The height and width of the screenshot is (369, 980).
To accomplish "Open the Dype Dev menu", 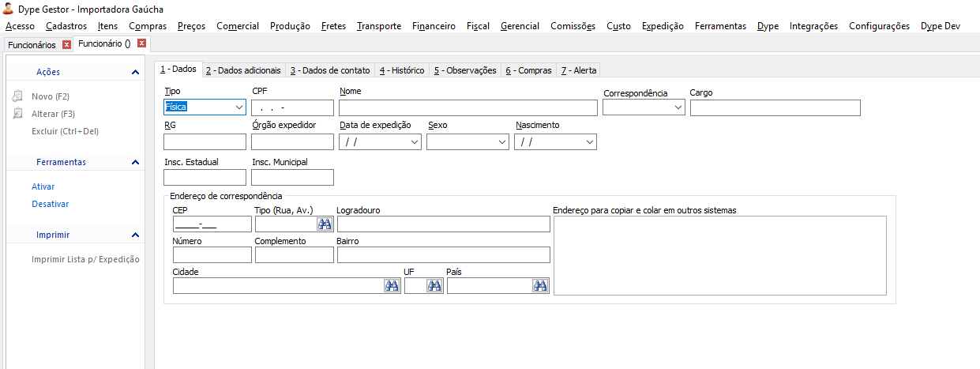I will [x=941, y=26].
